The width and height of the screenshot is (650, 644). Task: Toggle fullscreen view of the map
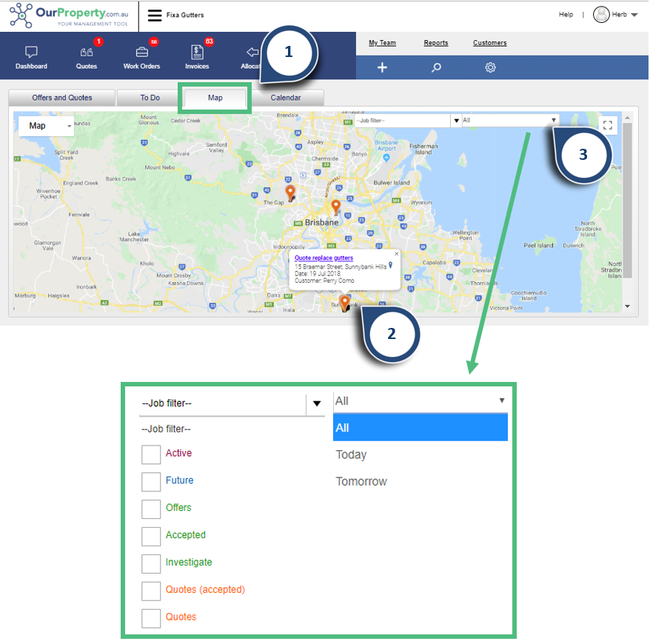click(x=608, y=125)
